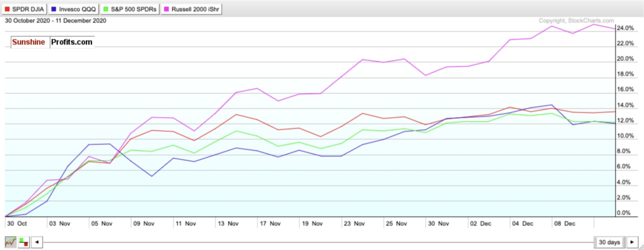Click the blue Invesco QQQ color swatch
The height and width of the screenshot is (250, 644).
point(54,9)
